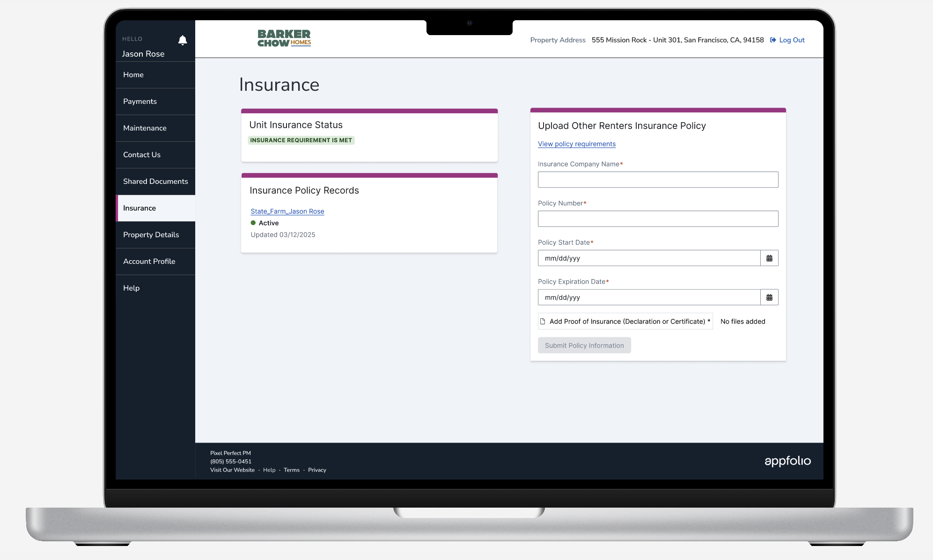Open the State_Farm_Jason Rose policy record
This screenshot has height=560, width=933.
(287, 211)
